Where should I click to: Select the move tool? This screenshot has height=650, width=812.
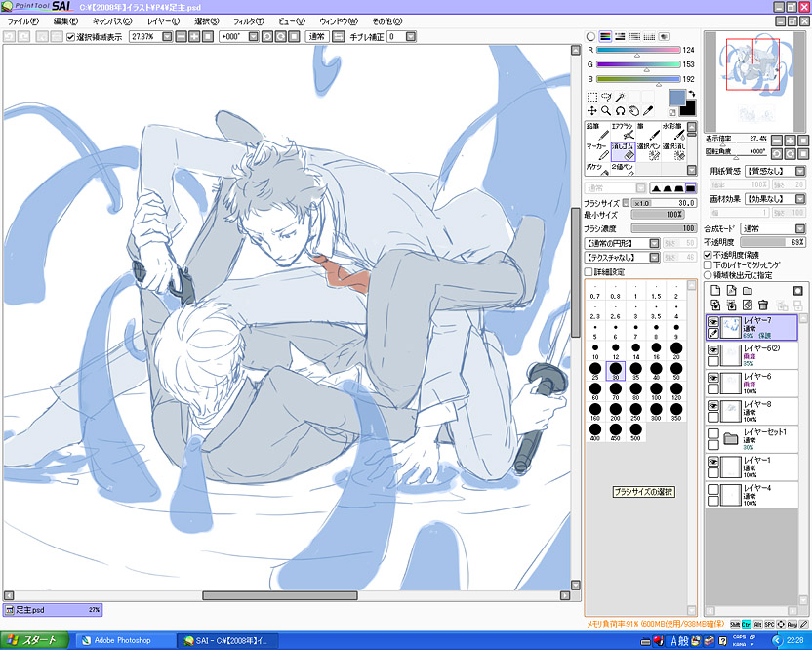pyautogui.click(x=591, y=111)
